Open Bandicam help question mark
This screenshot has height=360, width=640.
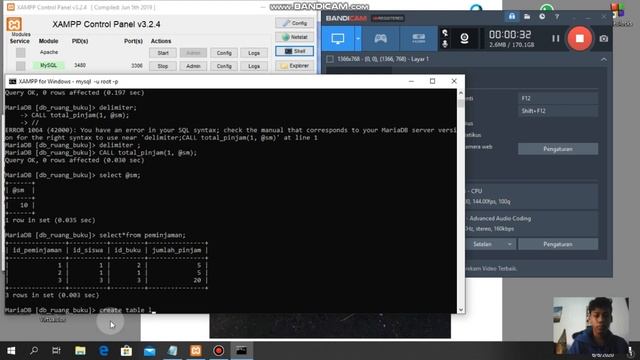(x=557, y=17)
